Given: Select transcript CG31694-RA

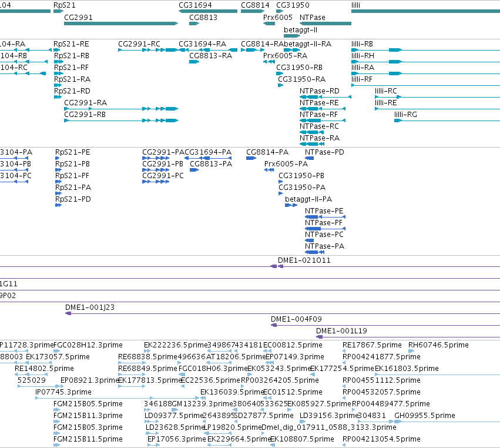Looking at the screenshot, I should click(203, 44).
